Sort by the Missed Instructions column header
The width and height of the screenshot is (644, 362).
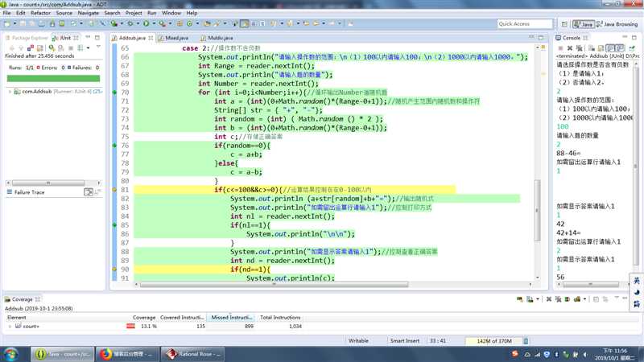(231, 317)
